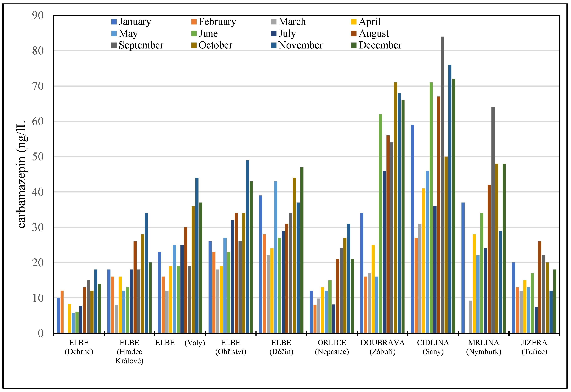Screen dimensions: 571x392
Task: Click the March legend color swatch
Action: tap(274, 22)
